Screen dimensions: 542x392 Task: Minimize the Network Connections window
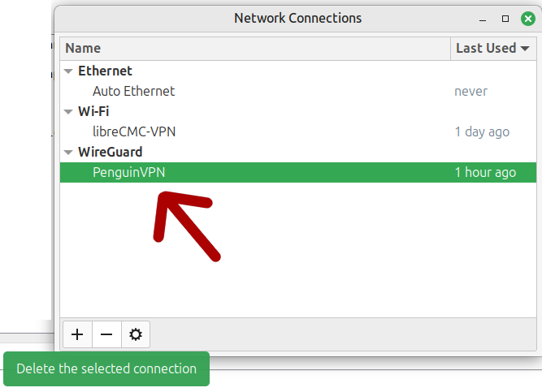483,19
